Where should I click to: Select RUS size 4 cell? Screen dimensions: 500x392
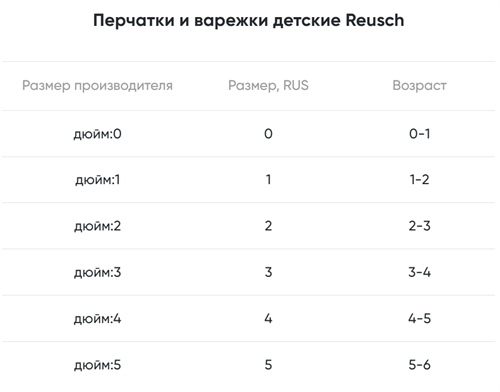point(268,319)
